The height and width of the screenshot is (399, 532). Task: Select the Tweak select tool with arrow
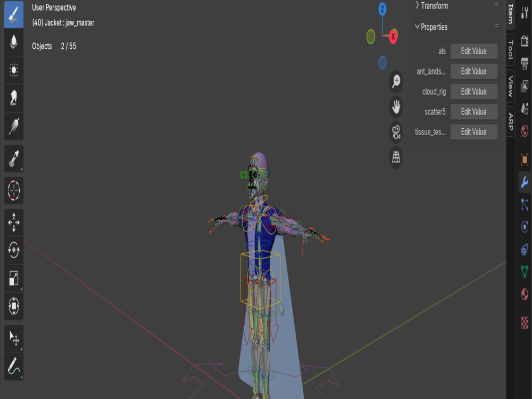click(14, 338)
